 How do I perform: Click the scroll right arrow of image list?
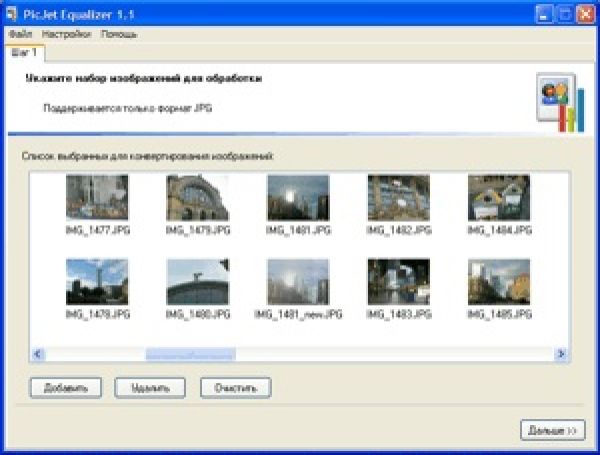pos(561,354)
